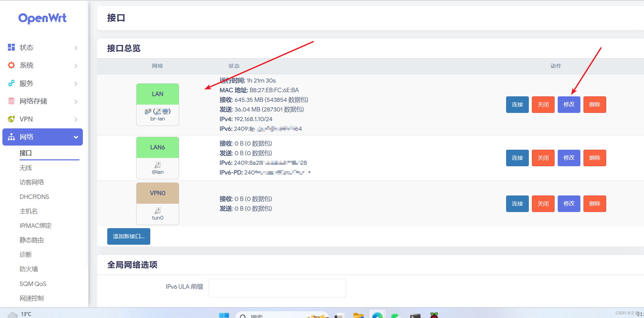The height and width of the screenshot is (318, 644).
Task: Click 修改 for the VPN0 interface
Action: (x=569, y=204)
